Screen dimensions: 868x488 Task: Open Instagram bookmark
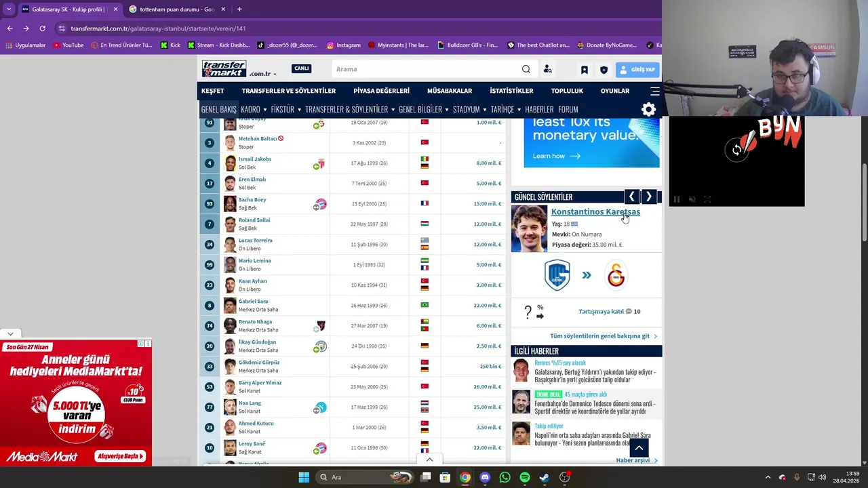[344, 45]
